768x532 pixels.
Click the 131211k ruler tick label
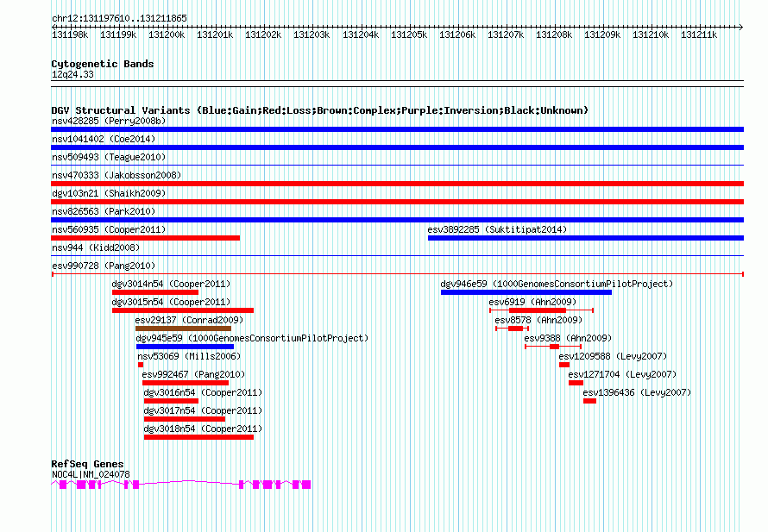(699, 34)
